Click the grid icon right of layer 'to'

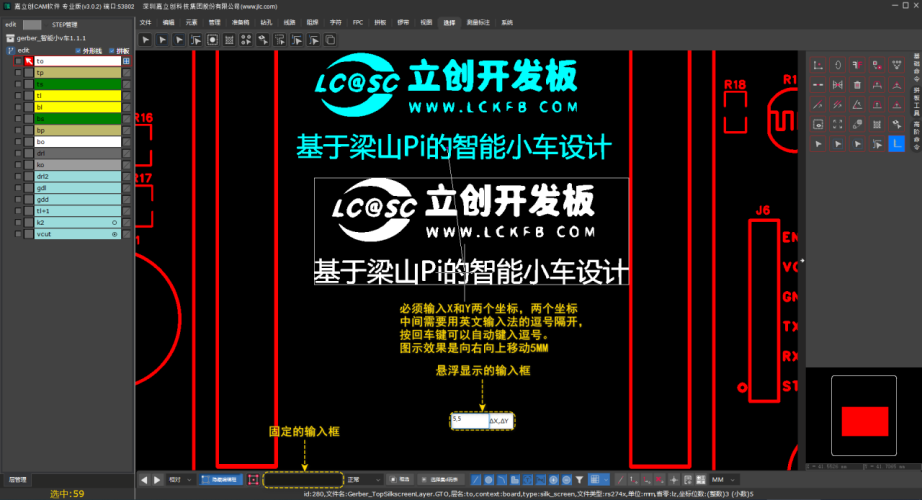tap(126, 61)
